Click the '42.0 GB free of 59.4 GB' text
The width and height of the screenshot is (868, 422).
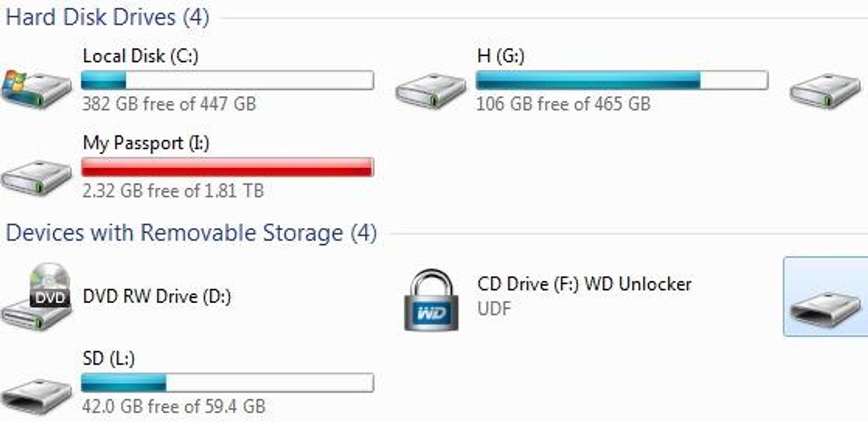point(174,406)
